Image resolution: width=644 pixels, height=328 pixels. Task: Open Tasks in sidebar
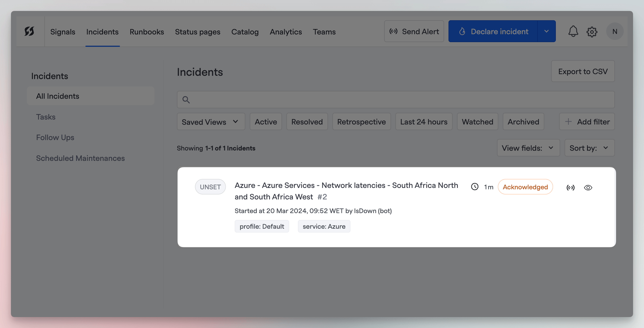pos(46,117)
